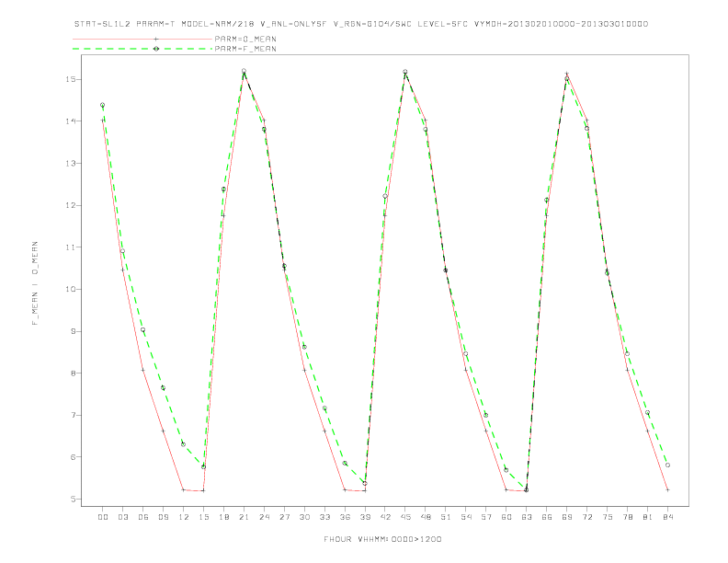Click the y-axis tick label 6
This screenshot has height=563, width=728.
coord(74,457)
